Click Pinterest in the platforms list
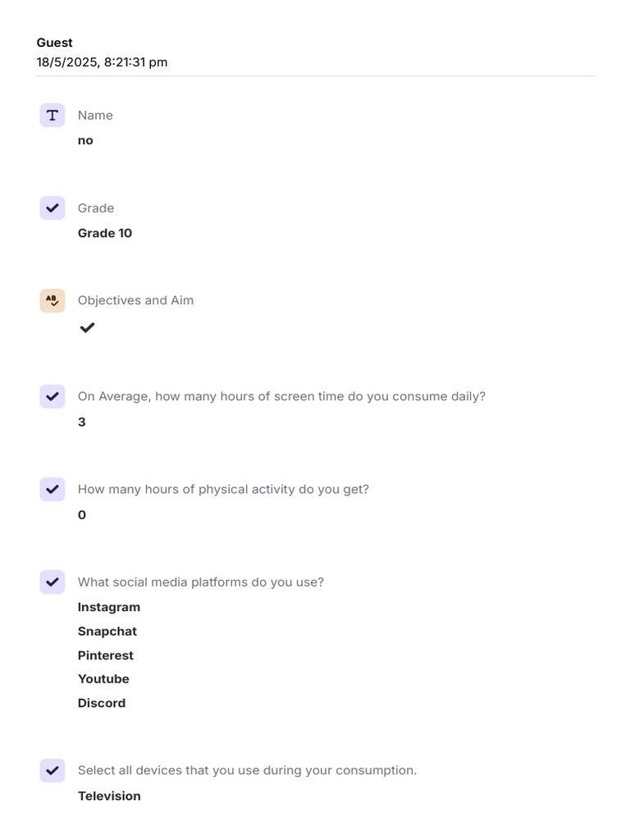The width and height of the screenshot is (630, 840). tap(106, 655)
